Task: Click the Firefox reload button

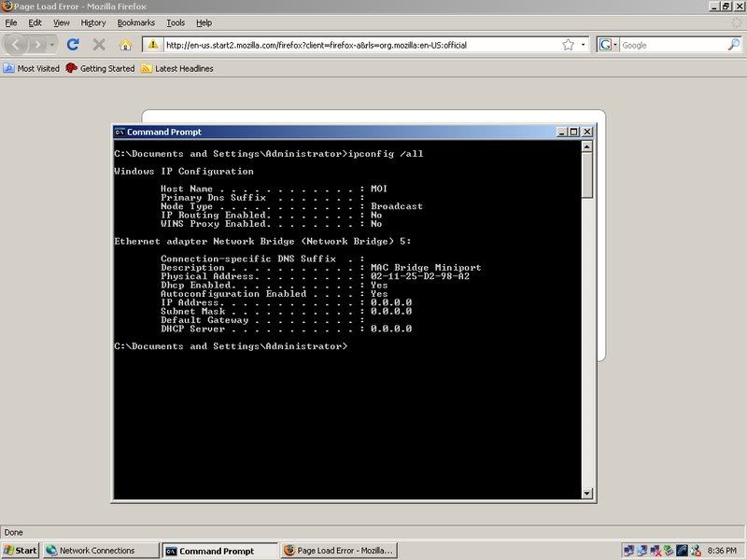Action: (x=72, y=44)
